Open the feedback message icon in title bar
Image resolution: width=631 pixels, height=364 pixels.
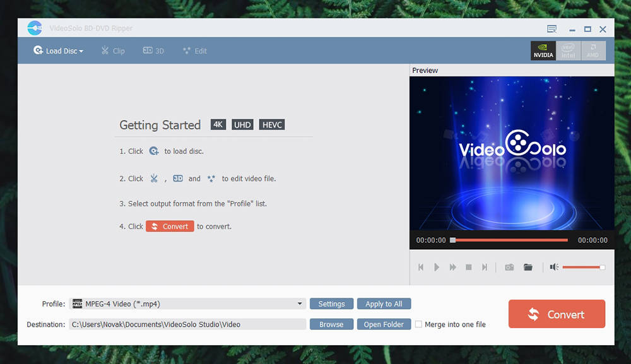(x=551, y=29)
